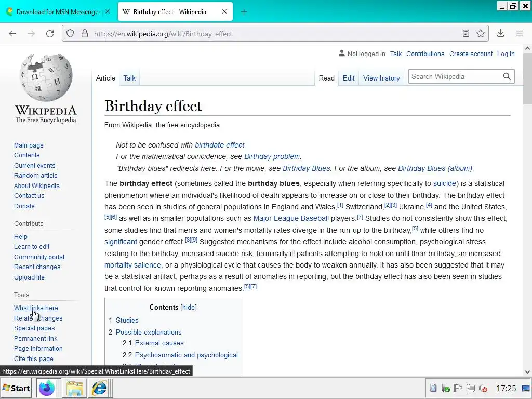The image size is (532, 399).
Task: Open Page information tool link
Action: tap(38, 349)
